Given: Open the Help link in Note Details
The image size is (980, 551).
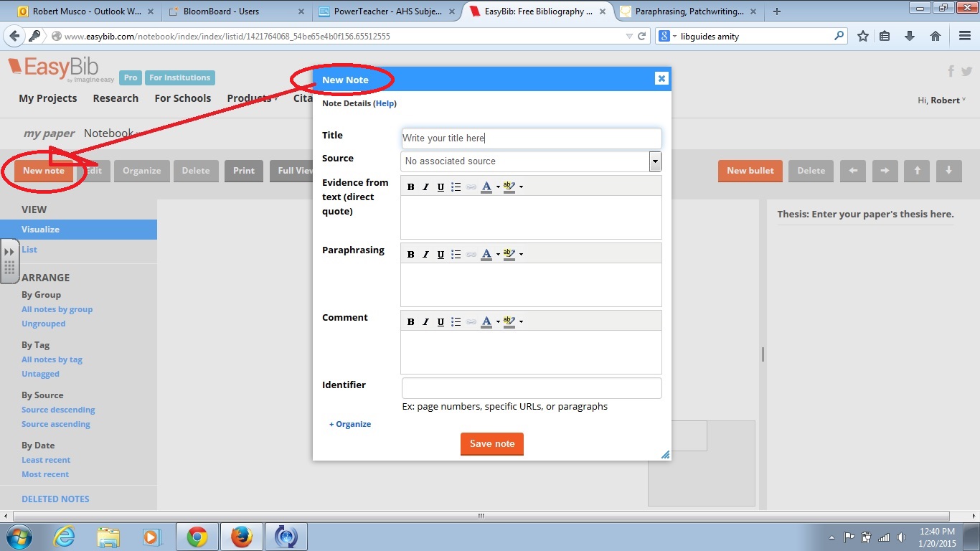Looking at the screenshot, I should pyautogui.click(x=385, y=103).
